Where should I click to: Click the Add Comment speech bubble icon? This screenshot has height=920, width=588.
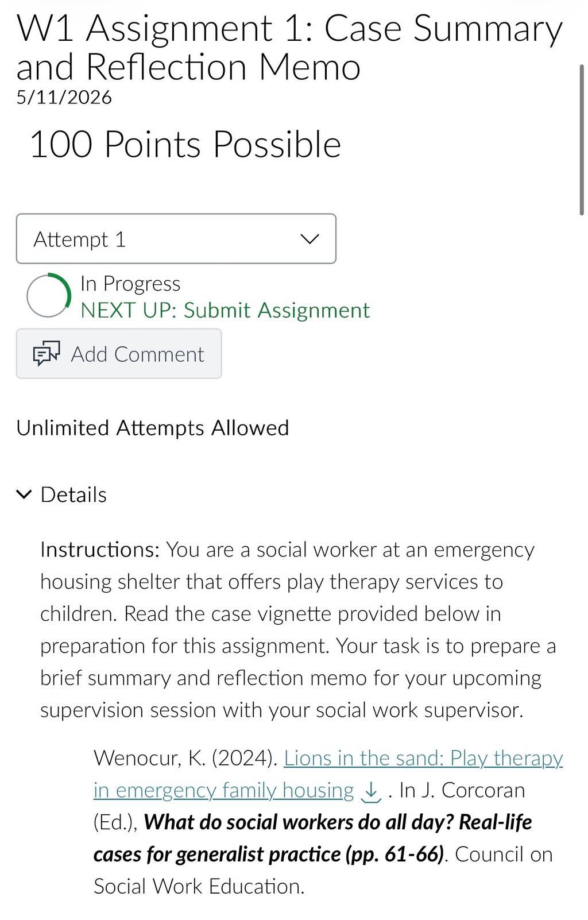point(47,354)
